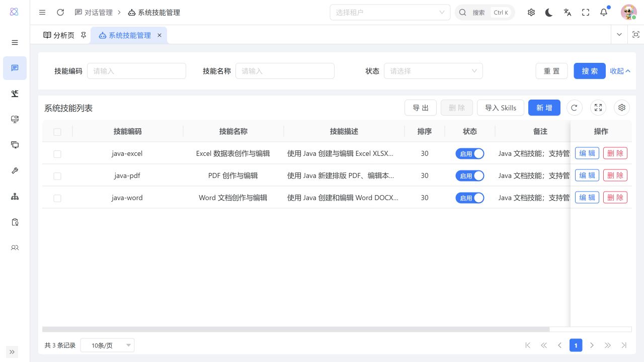The height and width of the screenshot is (362, 644).
Task: Open notifications bell
Action: coord(604,13)
